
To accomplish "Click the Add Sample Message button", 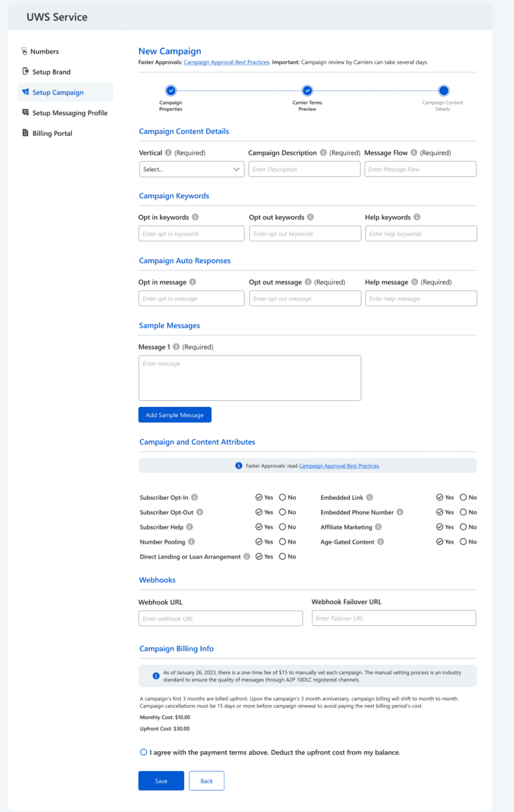I will coord(175,415).
